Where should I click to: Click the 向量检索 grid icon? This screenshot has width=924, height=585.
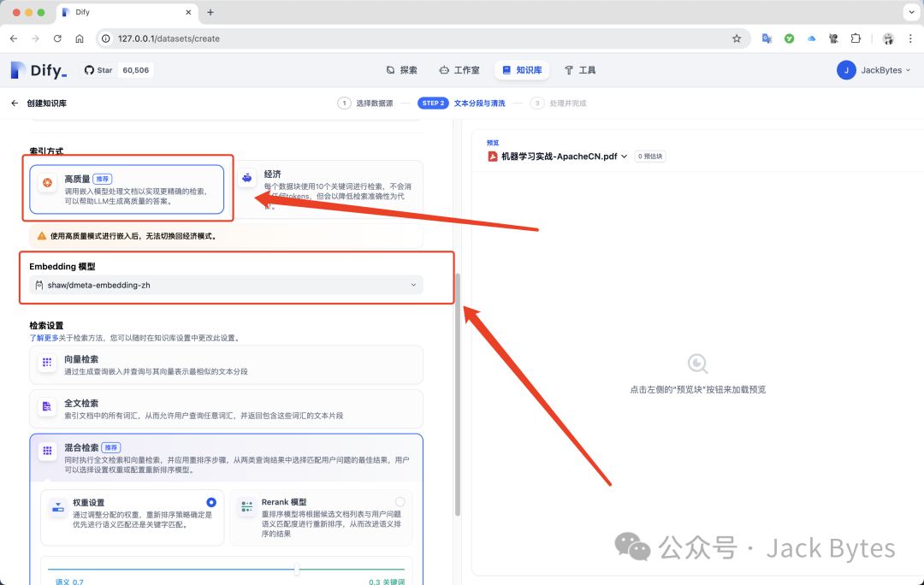click(47, 363)
